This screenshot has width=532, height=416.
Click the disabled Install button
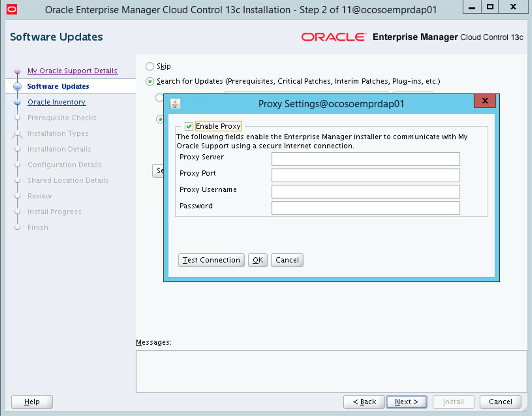pyautogui.click(x=453, y=402)
